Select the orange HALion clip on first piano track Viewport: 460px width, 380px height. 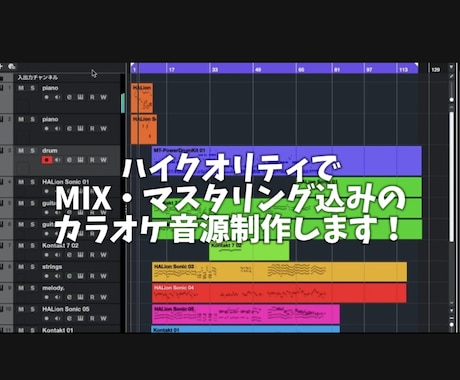(x=142, y=98)
